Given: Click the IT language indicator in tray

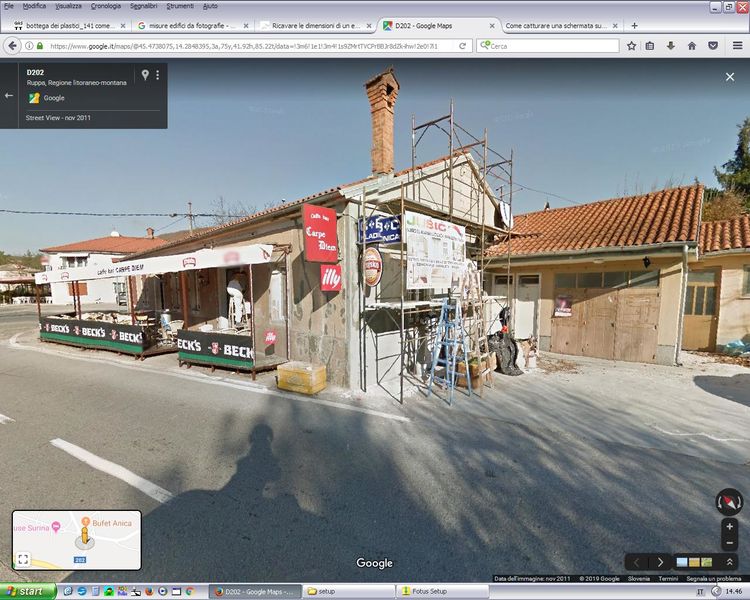Looking at the screenshot, I should (x=700, y=592).
